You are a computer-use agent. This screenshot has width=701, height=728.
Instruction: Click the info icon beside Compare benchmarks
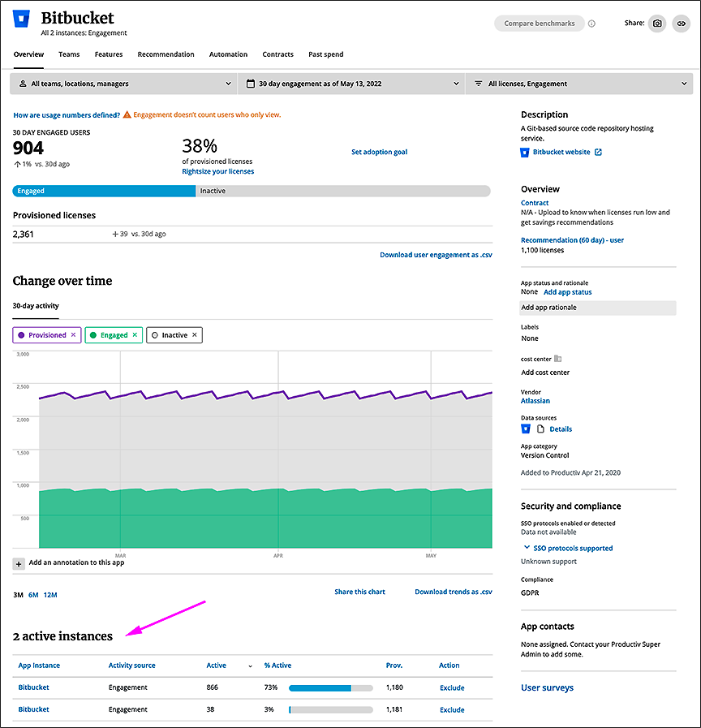[591, 24]
